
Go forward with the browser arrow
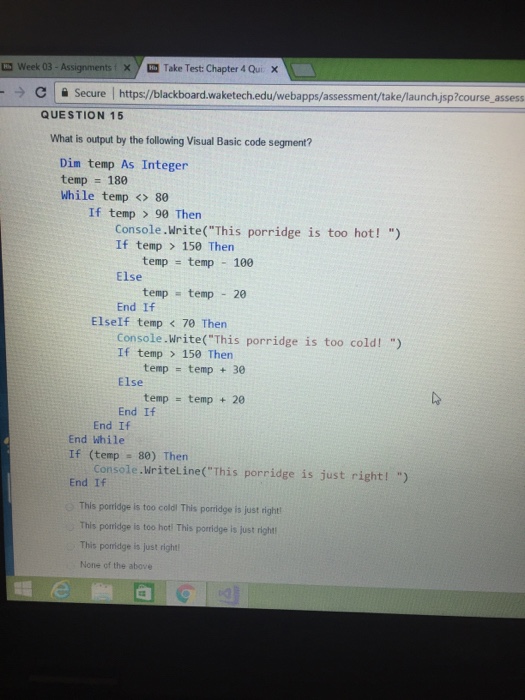(19, 92)
